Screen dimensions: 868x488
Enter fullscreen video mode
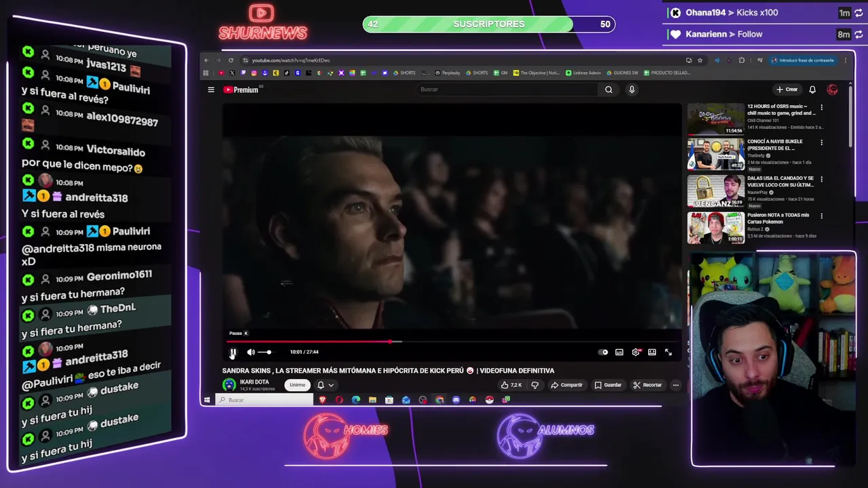pyautogui.click(x=668, y=352)
